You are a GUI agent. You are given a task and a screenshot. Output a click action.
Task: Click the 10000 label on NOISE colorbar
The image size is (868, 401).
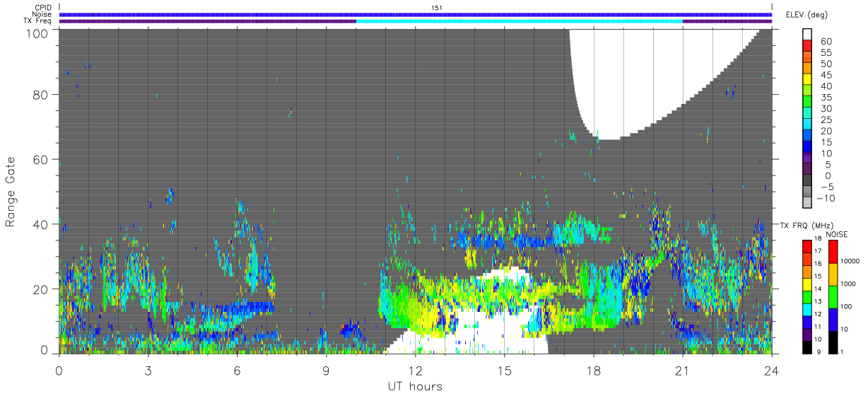(850, 261)
